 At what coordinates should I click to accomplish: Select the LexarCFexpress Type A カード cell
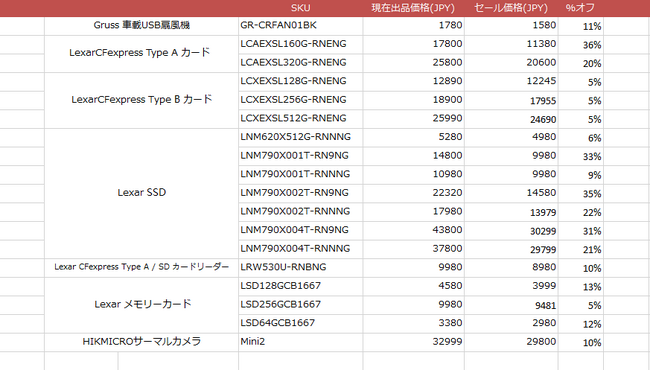click(x=141, y=54)
